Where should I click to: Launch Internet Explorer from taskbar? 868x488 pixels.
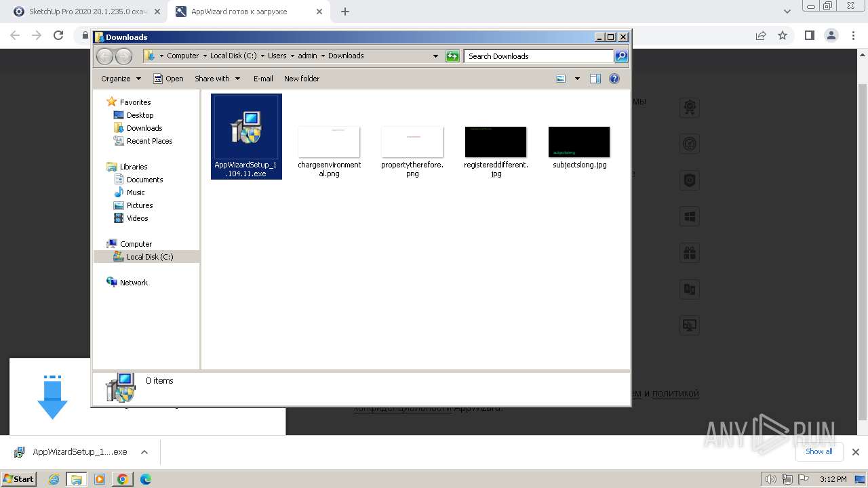(54, 479)
